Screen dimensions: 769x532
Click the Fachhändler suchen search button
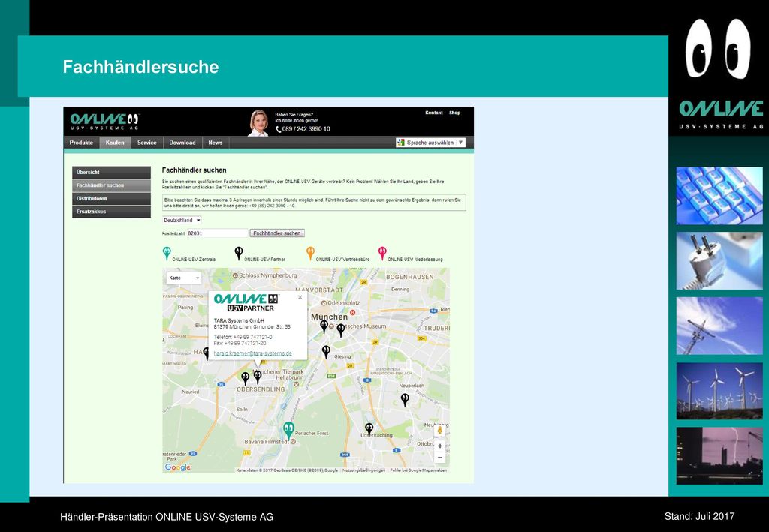277,233
